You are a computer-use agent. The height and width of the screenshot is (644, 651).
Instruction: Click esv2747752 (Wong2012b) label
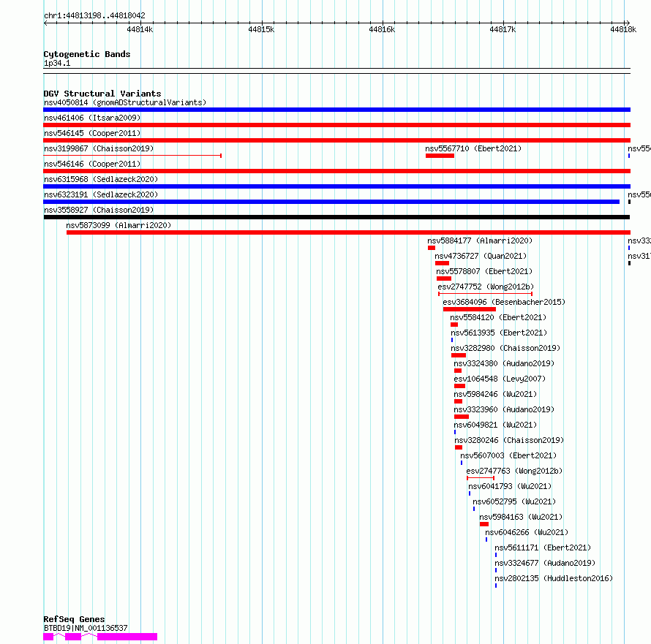pyautogui.click(x=486, y=287)
